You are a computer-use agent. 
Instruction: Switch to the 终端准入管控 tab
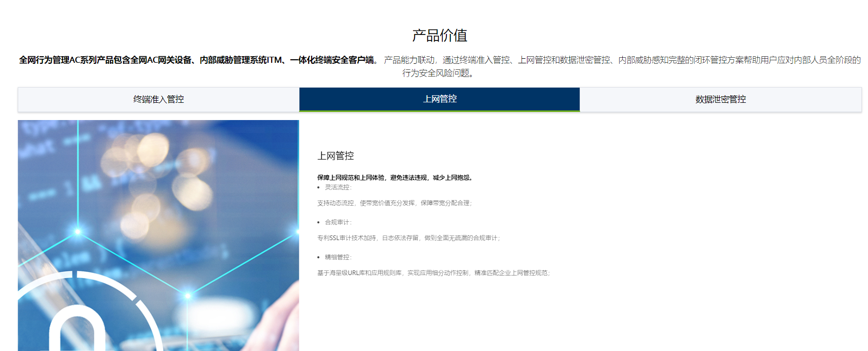click(158, 99)
